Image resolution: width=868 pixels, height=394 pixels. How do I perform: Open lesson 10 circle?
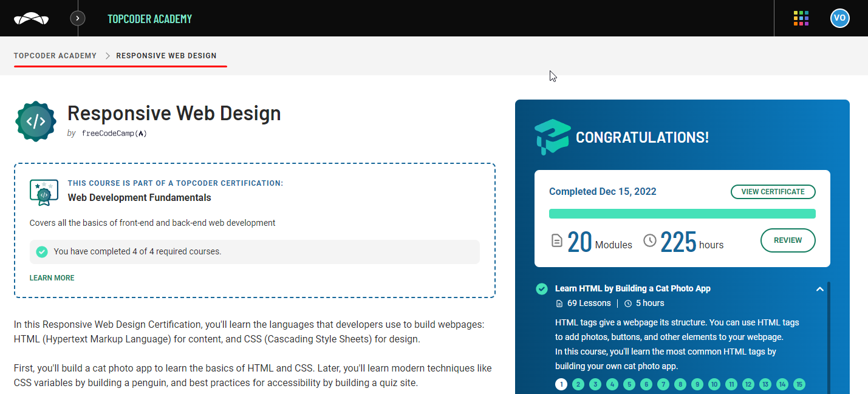pos(714,384)
